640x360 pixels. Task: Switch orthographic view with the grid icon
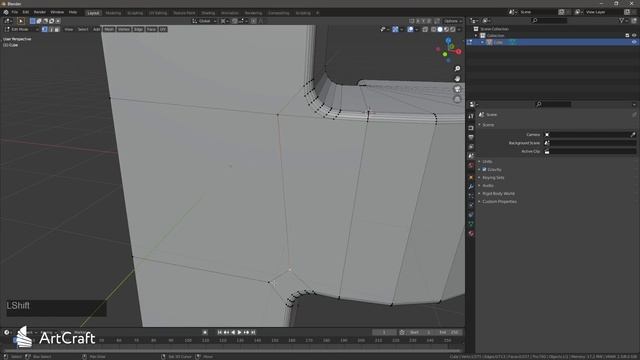457,99
